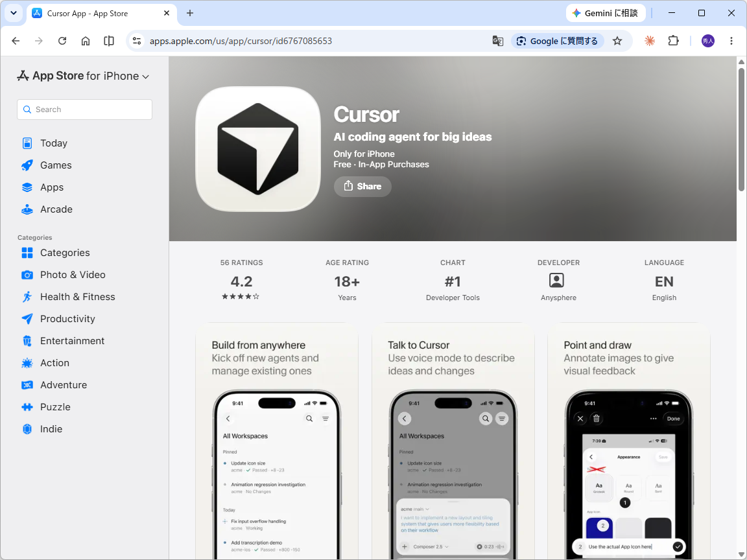Click the Adventure map icon
The width and height of the screenshot is (747, 560).
pyautogui.click(x=27, y=385)
